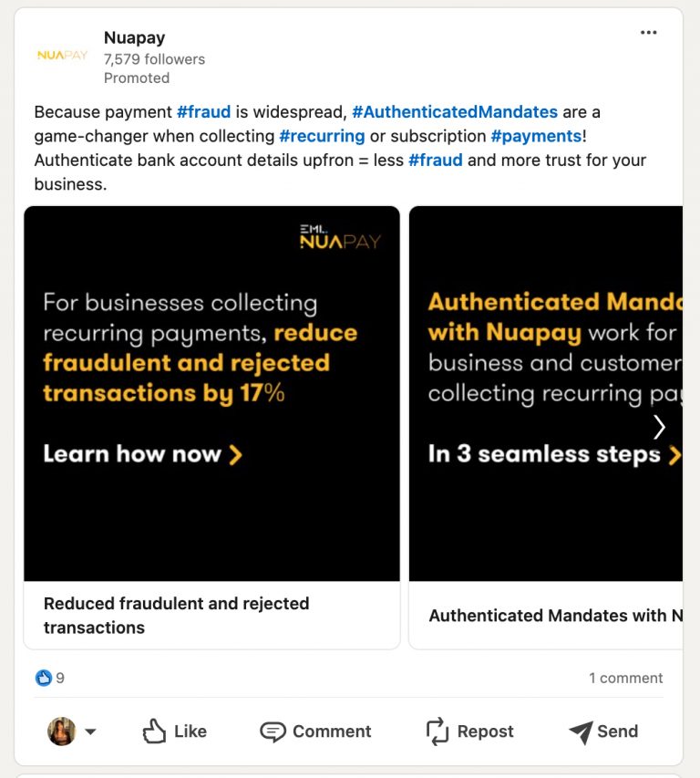Image resolution: width=700 pixels, height=778 pixels.
Task: View the 1 comment link
Action: tap(625, 678)
